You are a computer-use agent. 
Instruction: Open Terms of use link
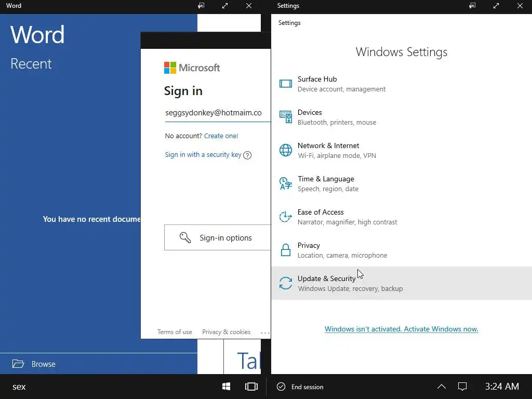point(175,332)
